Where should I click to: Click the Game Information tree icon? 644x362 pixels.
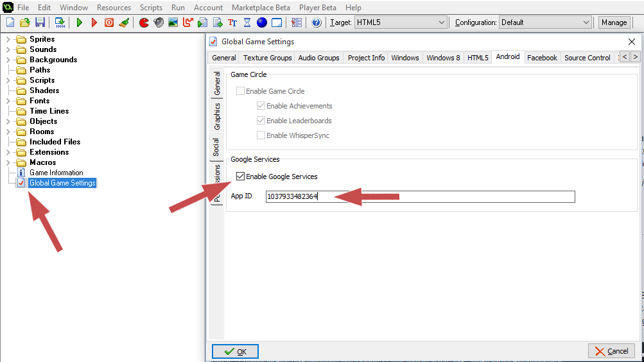click(21, 173)
